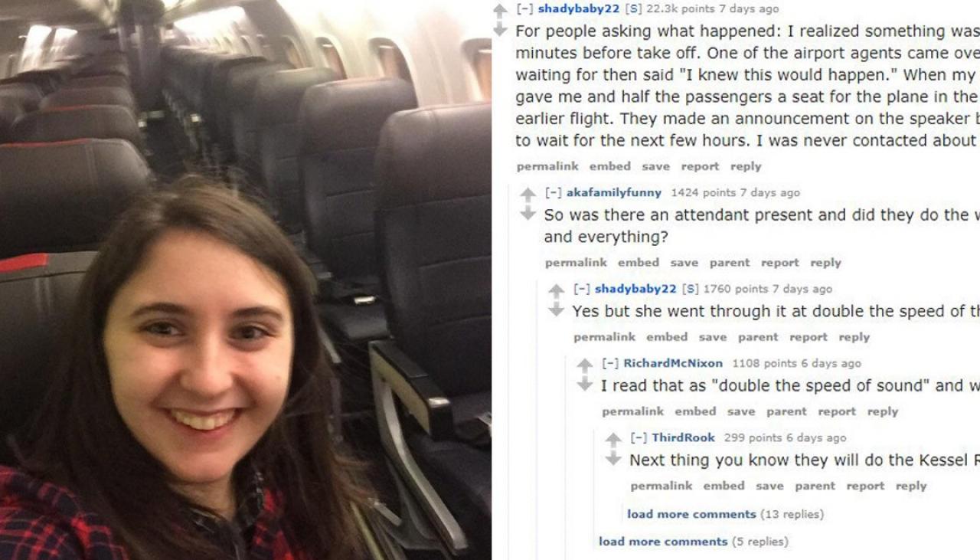The height and width of the screenshot is (560, 980).
Task: Upvote akafamilyfunny's comment
Action: pos(528,195)
